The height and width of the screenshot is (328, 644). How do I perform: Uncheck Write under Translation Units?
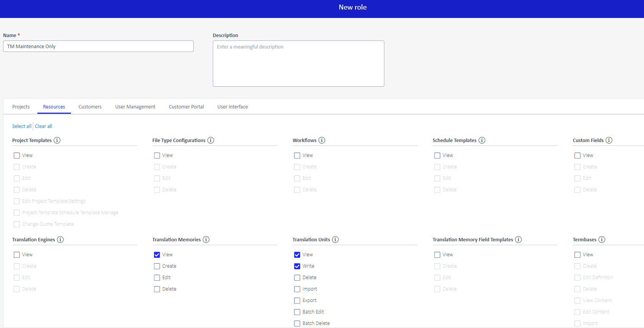click(297, 266)
